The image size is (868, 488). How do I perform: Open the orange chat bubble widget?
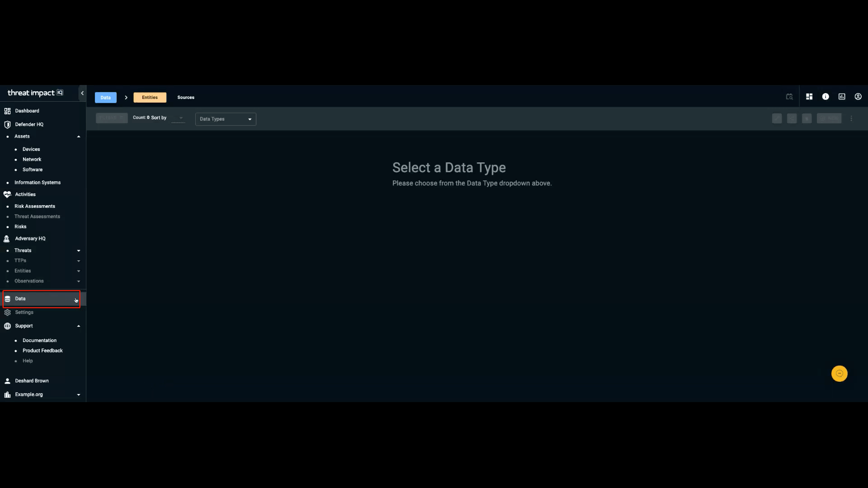click(840, 374)
